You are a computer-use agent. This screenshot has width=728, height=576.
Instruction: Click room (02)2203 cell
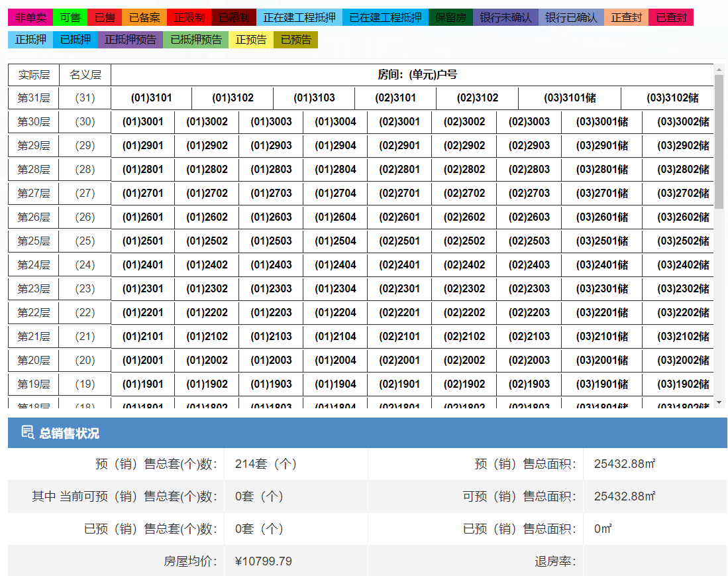pos(529,313)
